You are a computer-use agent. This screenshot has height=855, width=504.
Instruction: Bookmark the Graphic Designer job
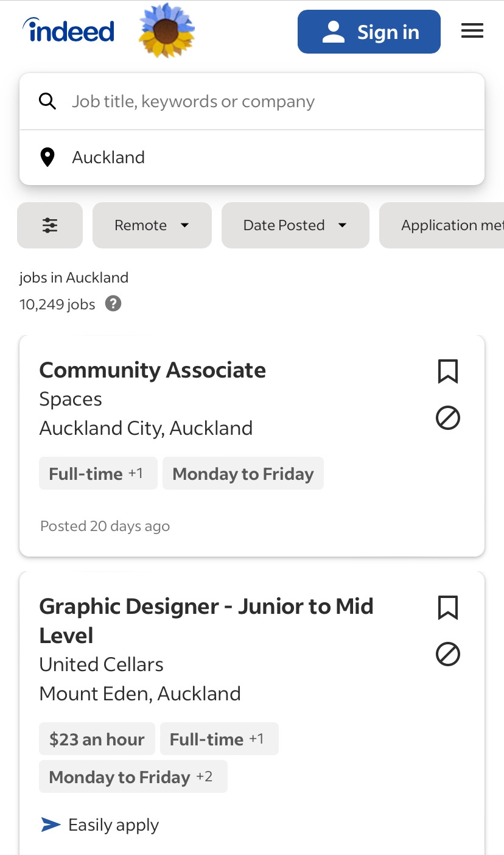click(448, 608)
